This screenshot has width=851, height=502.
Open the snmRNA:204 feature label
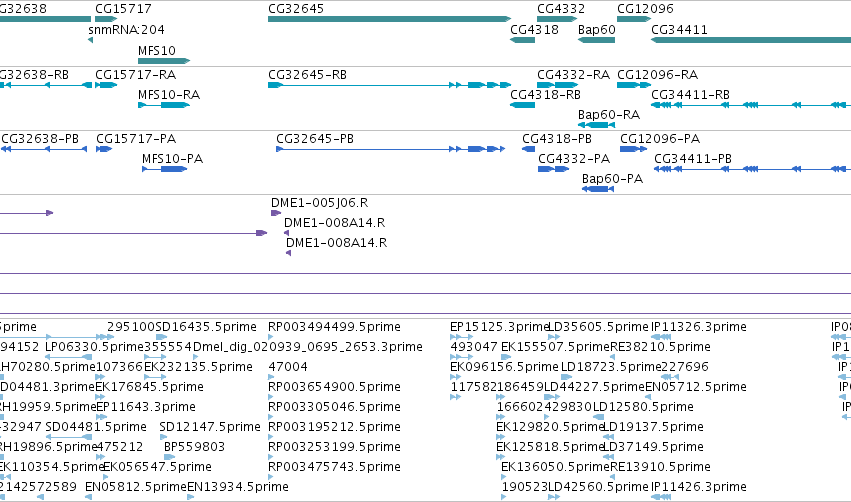[126, 29]
